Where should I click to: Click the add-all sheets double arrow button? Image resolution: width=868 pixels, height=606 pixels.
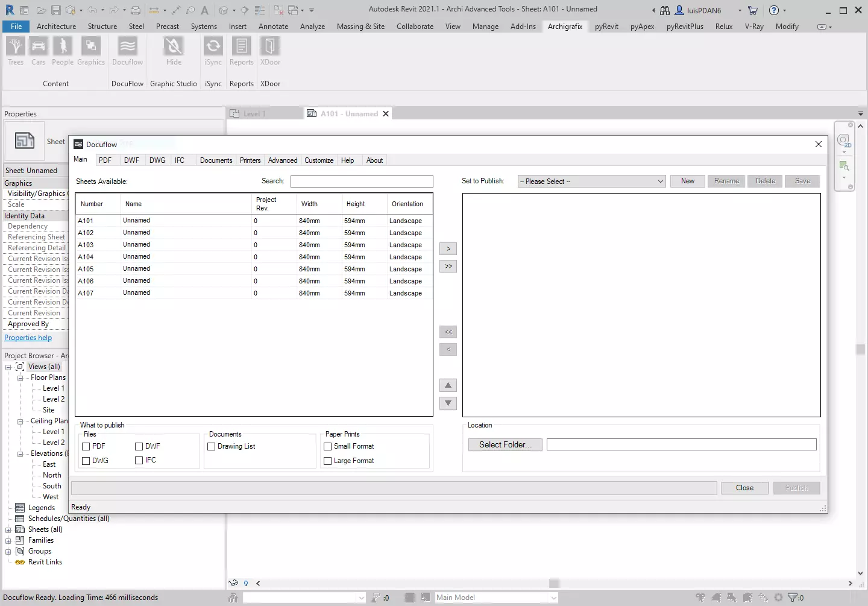coord(448,267)
